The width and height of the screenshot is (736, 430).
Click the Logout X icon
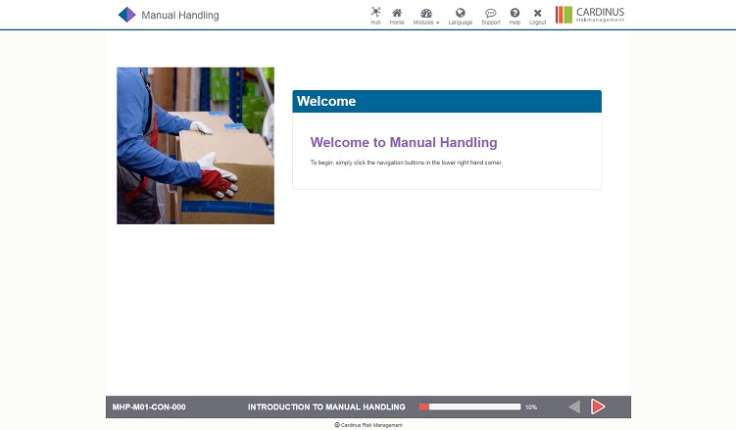[538, 15]
